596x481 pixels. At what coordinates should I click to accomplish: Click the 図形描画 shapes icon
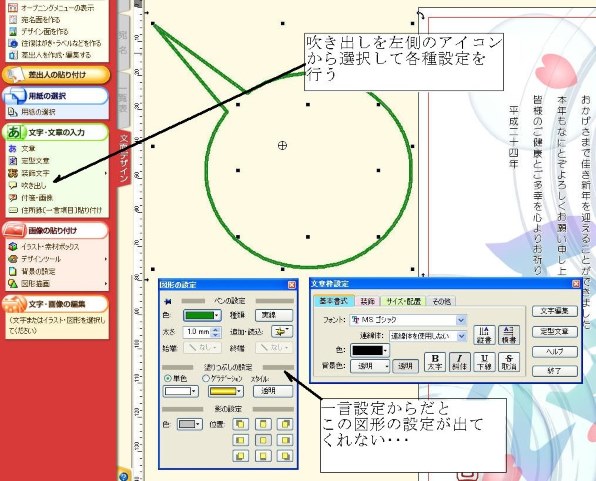[x=13, y=283]
